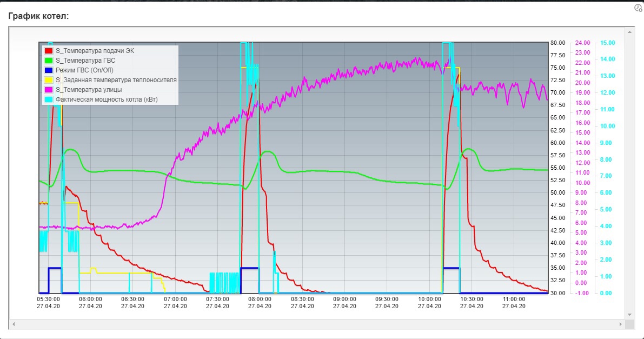Click cyan axis value 15.00
Viewport: 644px width, 339px height.
pos(607,43)
